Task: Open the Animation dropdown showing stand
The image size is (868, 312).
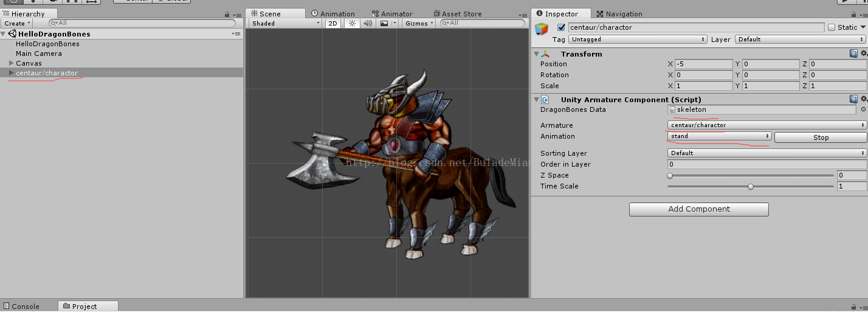Action: coord(720,136)
